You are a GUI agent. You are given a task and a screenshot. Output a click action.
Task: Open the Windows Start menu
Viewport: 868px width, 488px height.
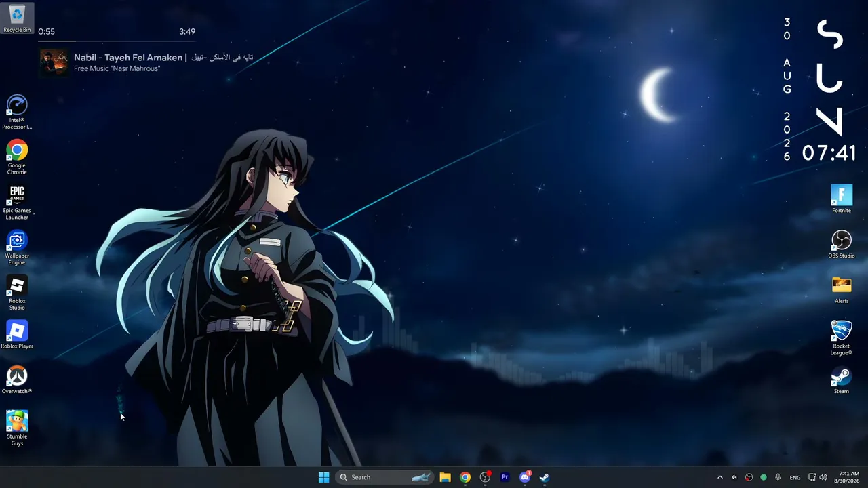323,477
